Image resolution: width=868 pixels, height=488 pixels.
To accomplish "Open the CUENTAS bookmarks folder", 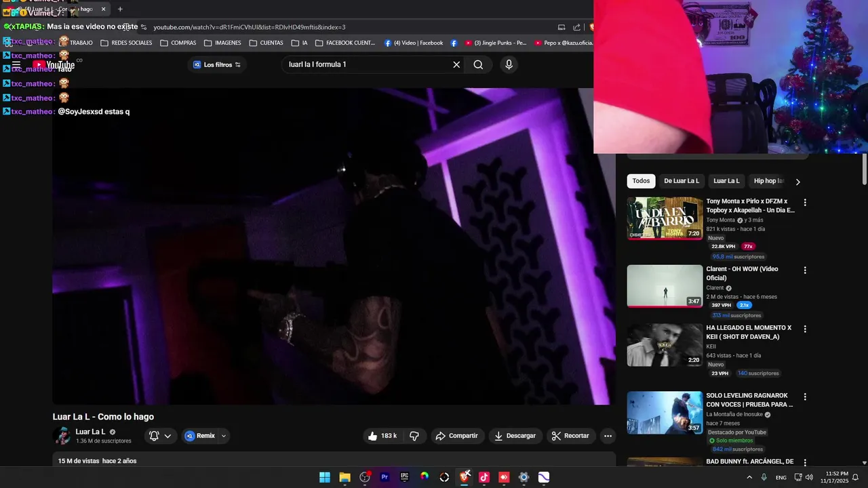I will (267, 43).
